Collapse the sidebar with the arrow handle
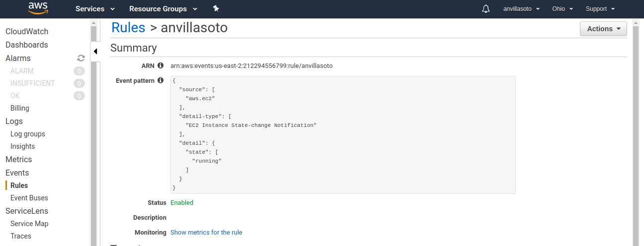The height and width of the screenshot is (246, 644). (95, 52)
